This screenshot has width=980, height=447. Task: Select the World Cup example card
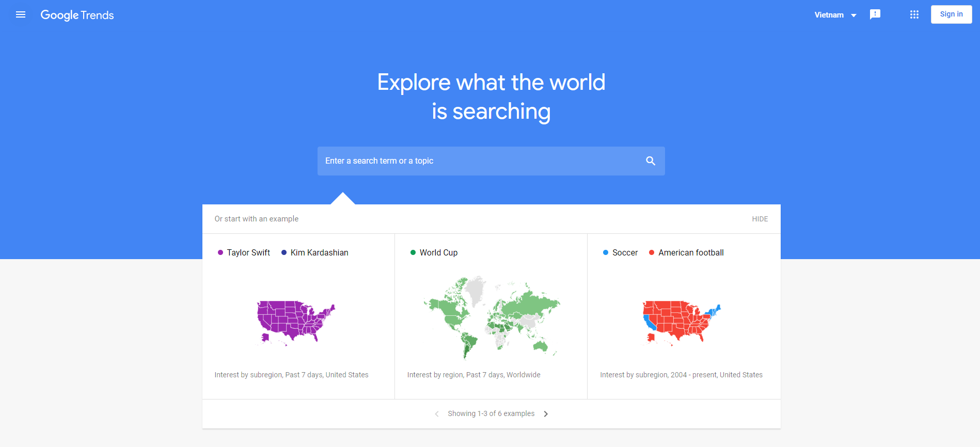coord(491,317)
